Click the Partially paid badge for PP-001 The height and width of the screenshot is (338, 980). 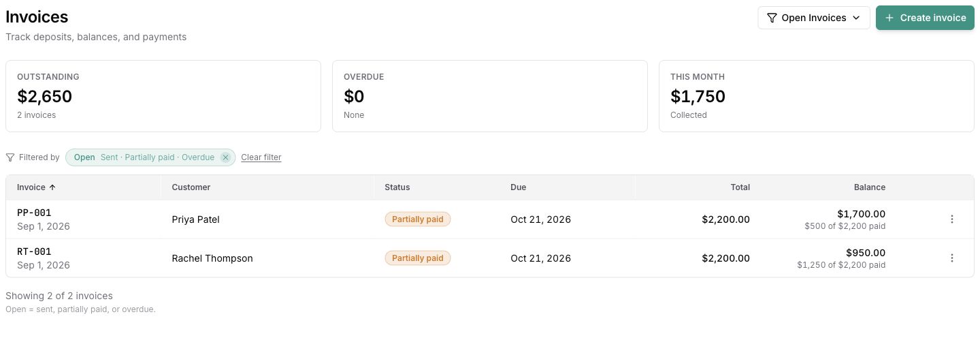(x=418, y=219)
